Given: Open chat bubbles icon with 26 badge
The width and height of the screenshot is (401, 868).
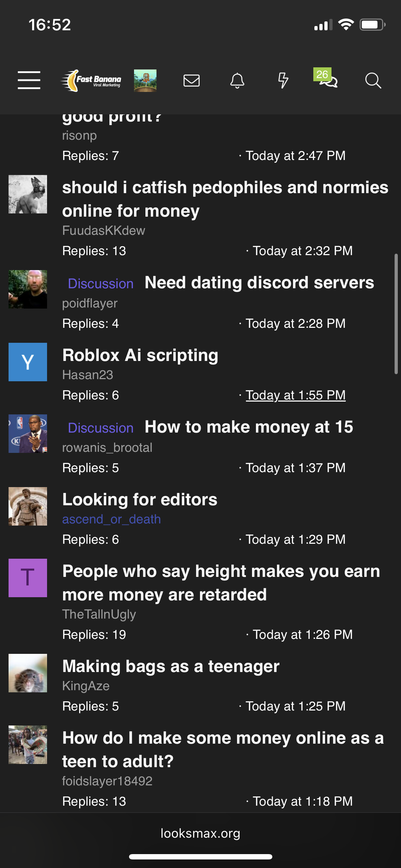Looking at the screenshot, I should pyautogui.click(x=328, y=80).
